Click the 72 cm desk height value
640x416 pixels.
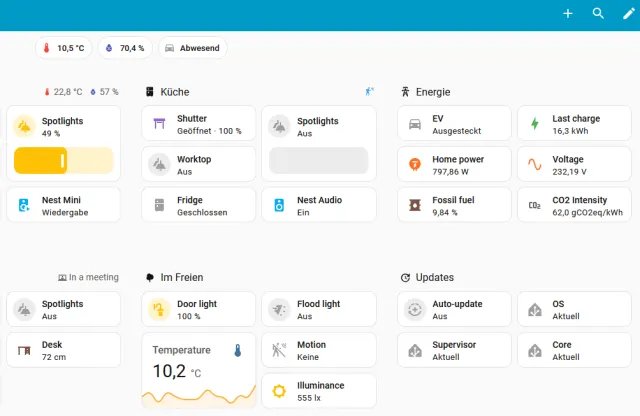pos(54,357)
